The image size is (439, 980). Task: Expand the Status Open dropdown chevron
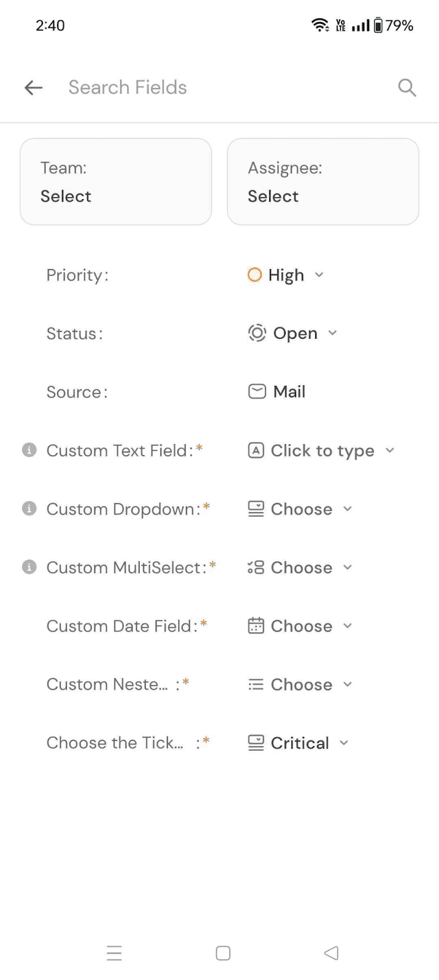point(332,333)
